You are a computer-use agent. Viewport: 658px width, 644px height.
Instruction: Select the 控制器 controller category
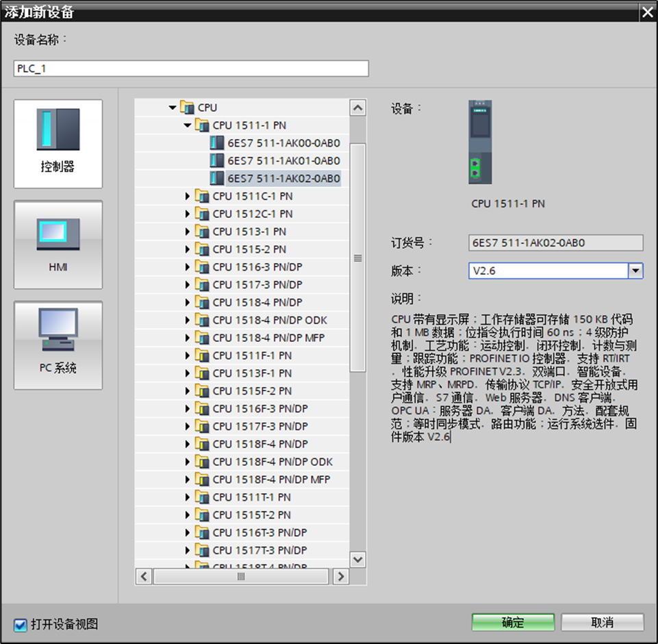click(58, 144)
